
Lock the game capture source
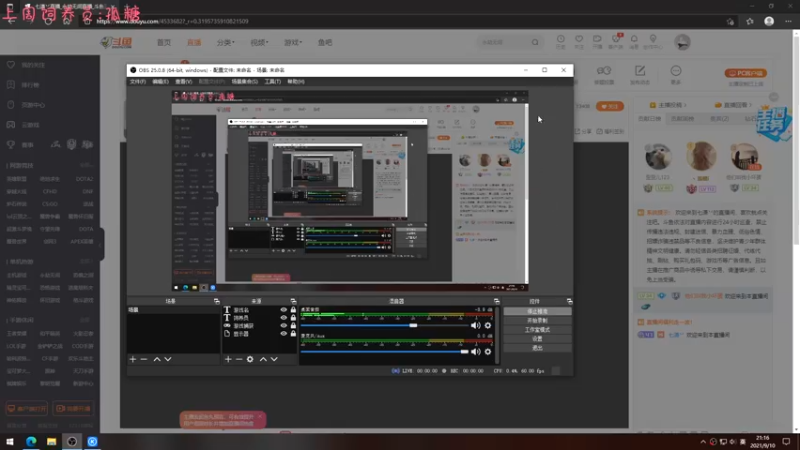[x=293, y=326]
